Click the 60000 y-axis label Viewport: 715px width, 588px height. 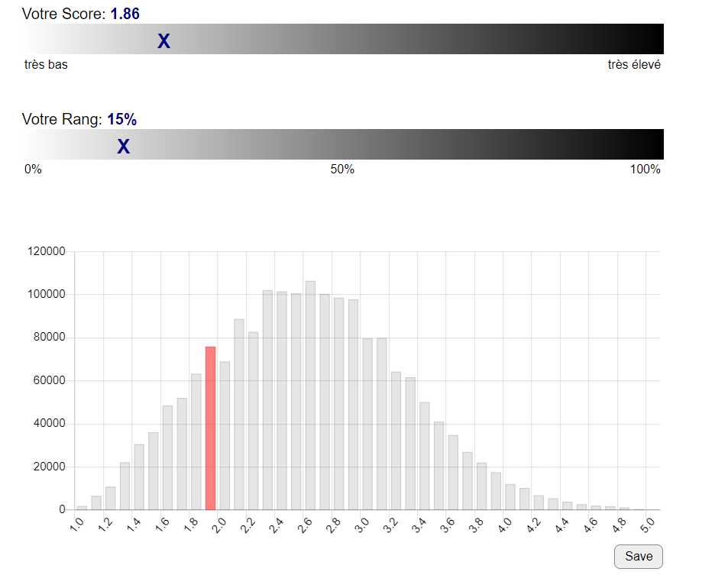50,381
